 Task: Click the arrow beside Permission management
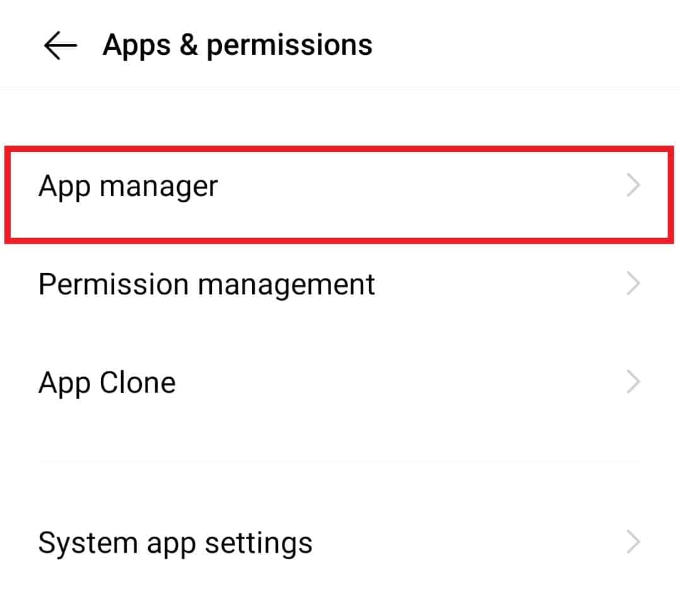[x=633, y=284]
